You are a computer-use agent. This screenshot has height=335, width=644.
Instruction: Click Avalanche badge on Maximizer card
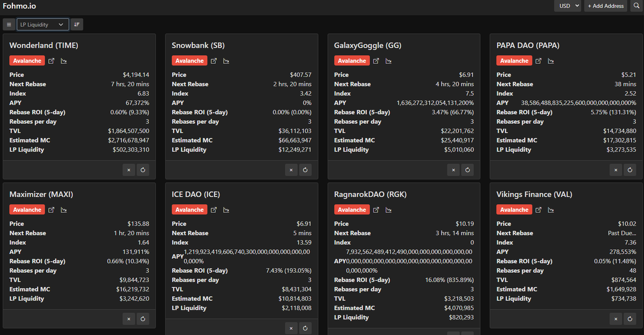(27, 210)
